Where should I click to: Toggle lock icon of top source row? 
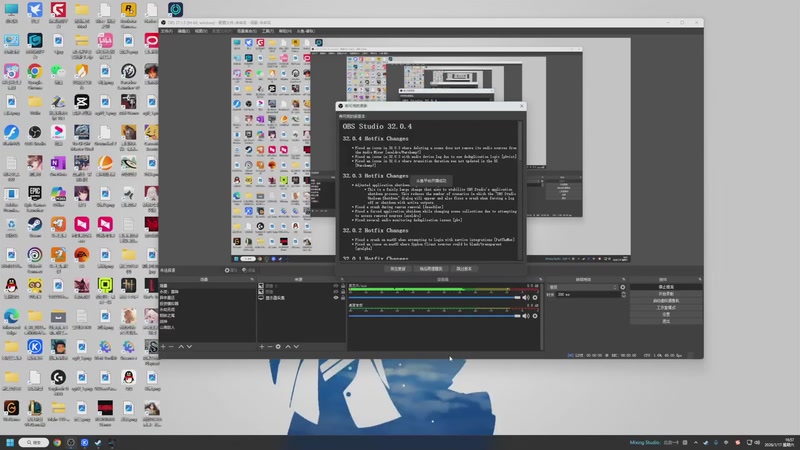[x=343, y=286]
